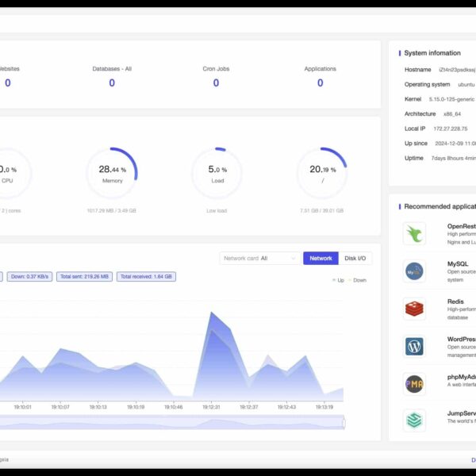Click the Cron Jobs count number
Viewport: 476px width, 476px height.
coord(216,83)
